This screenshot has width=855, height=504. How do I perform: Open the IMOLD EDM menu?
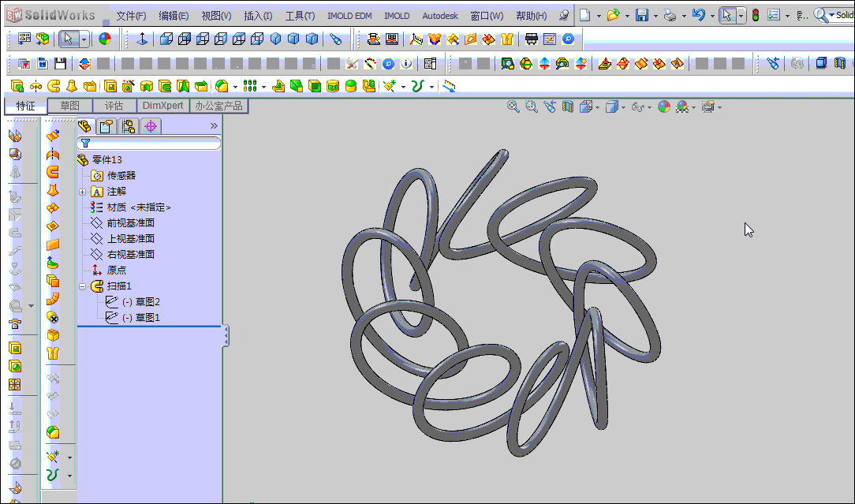coord(349,16)
